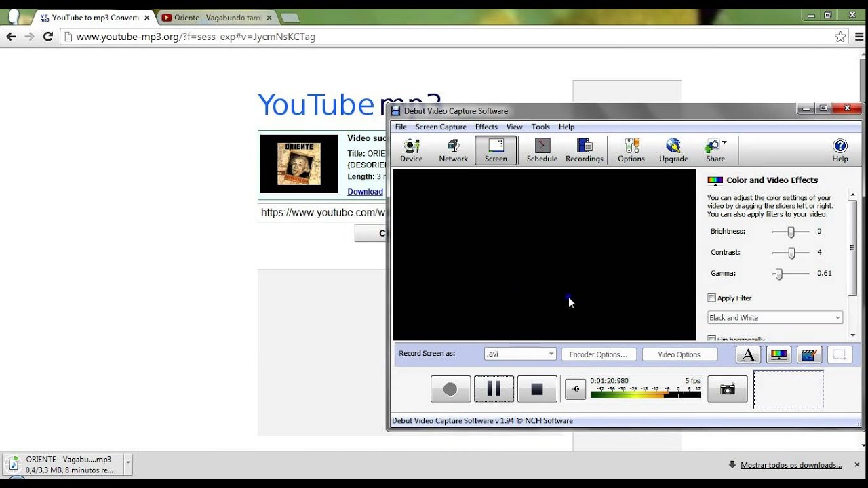
Task: Click the Chrome address bar URL
Action: (x=196, y=37)
